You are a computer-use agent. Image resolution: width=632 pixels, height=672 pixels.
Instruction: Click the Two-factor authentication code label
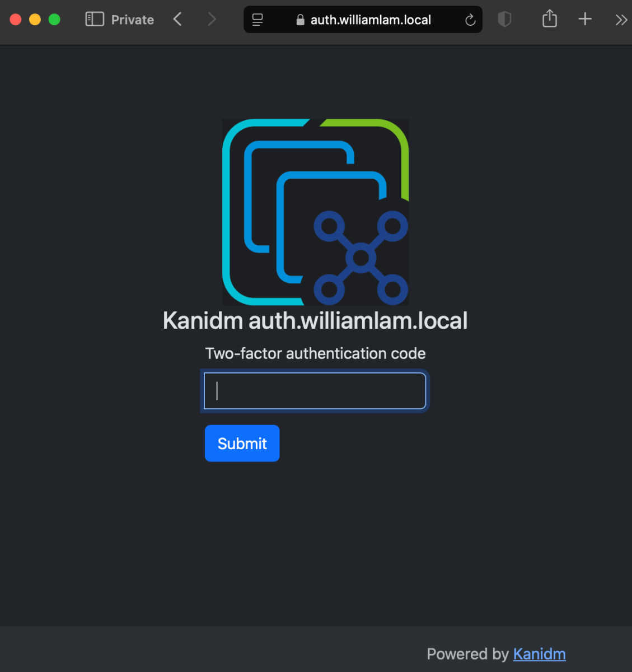coord(315,353)
